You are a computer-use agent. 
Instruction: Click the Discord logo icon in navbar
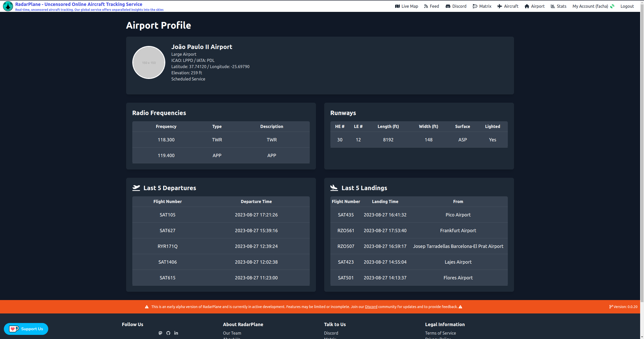(x=448, y=6)
